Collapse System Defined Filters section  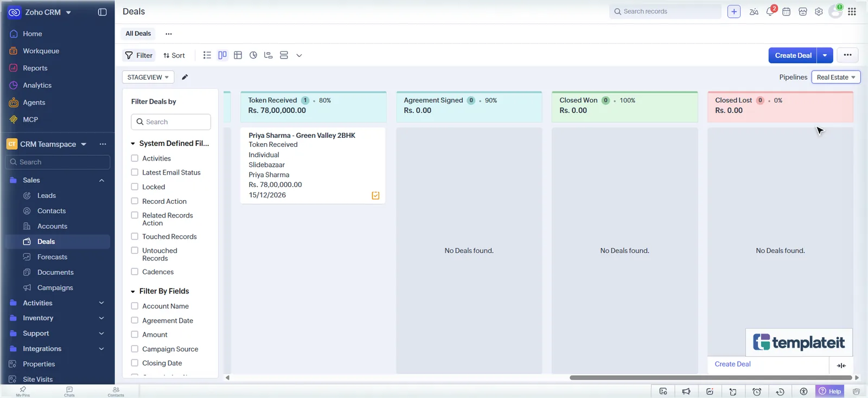click(133, 144)
